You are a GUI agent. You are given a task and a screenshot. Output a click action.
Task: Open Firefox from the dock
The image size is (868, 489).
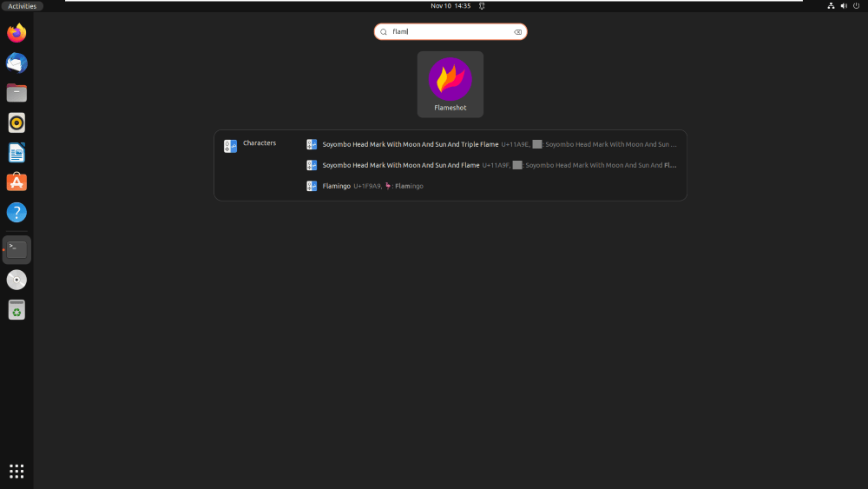coord(16,33)
